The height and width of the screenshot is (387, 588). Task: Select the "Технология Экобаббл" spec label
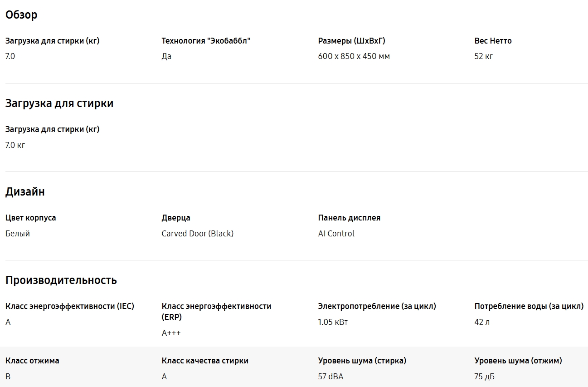(x=206, y=41)
